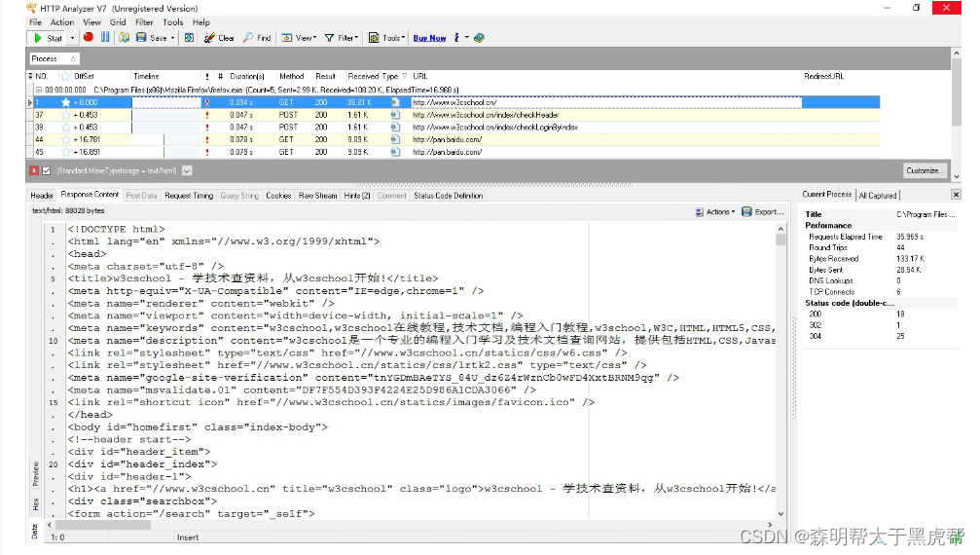Uncheck the MimeType filter checkbox
The width and height of the screenshot is (980, 555).
point(47,170)
